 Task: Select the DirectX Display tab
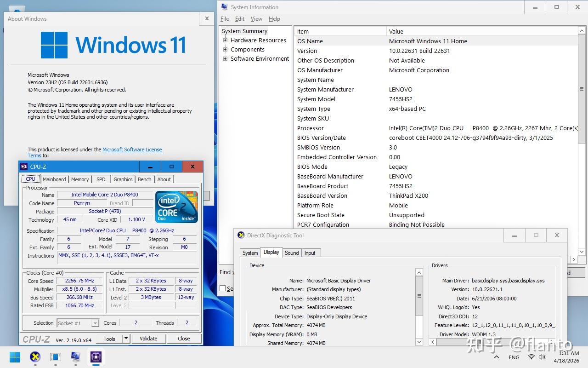pos(271,252)
